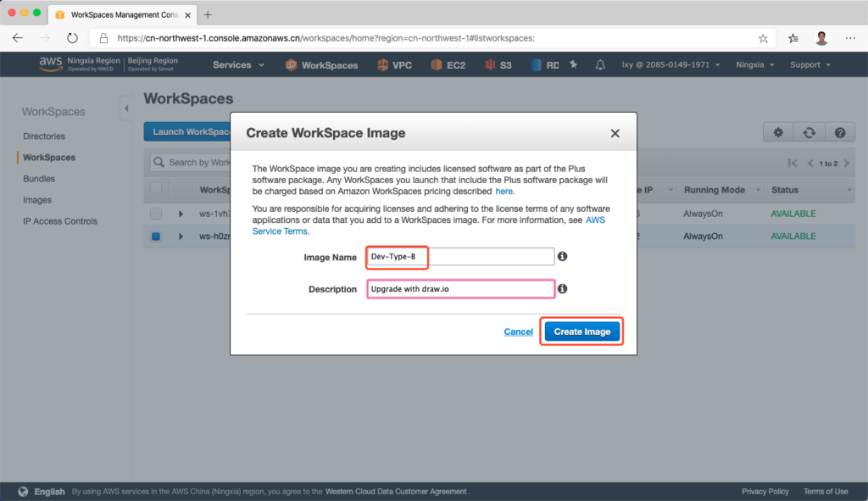The image size is (868, 501).
Task: Click the Image Name text field
Action: (x=460, y=257)
